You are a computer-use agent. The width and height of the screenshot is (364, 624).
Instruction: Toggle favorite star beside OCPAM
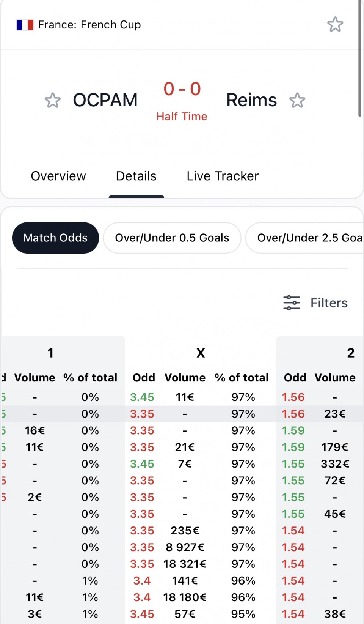click(53, 101)
